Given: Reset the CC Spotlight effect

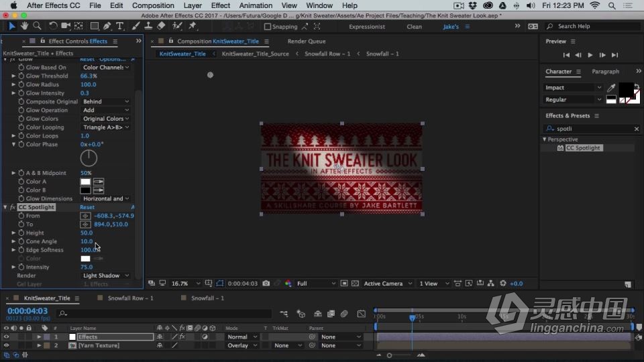Looking at the screenshot, I should coord(87,207).
